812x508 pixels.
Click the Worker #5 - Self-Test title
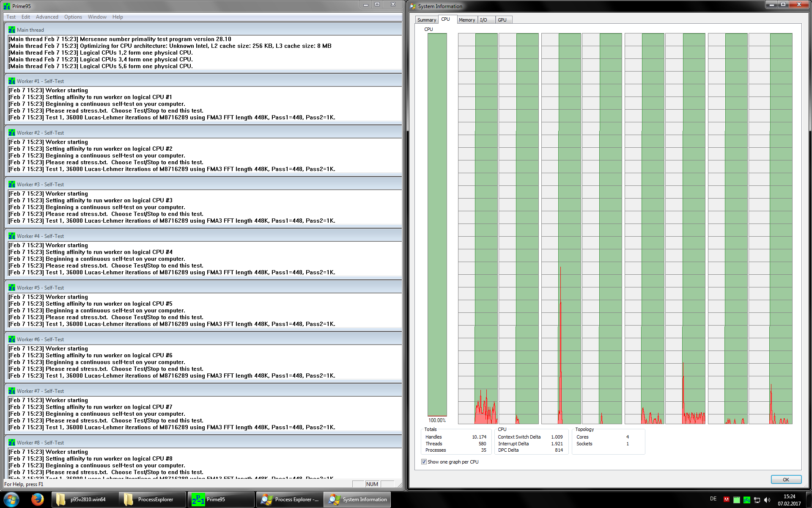point(40,288)
